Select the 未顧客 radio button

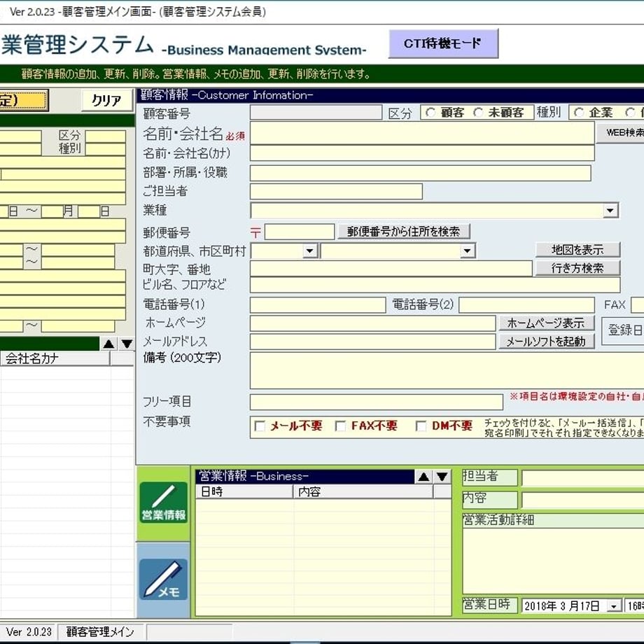tap(478, 112)
